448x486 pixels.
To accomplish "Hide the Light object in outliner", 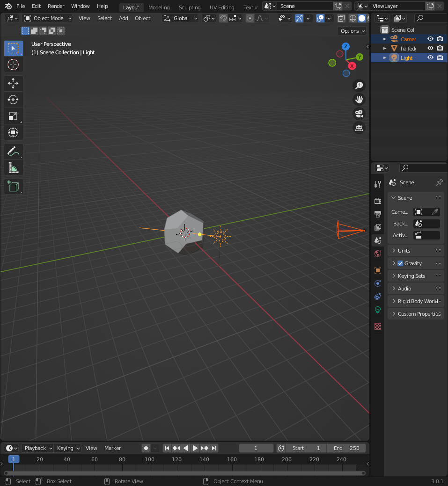I will [x=430, y=58].
